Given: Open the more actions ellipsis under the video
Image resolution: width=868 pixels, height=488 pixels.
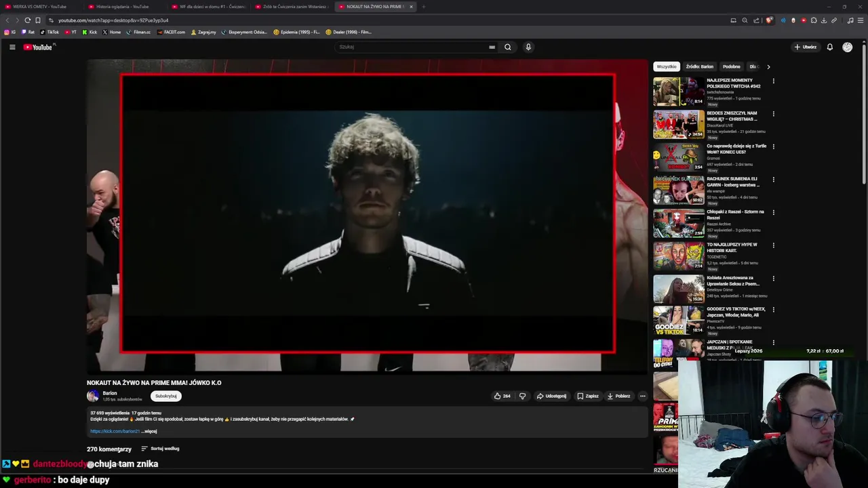Looking at the screenshot, I should click(x=643, y=396).
